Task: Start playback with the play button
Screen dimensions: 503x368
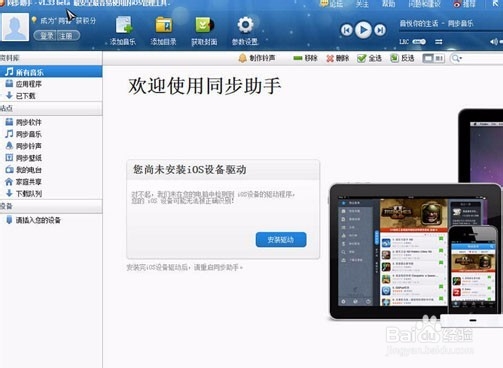Action: click(363, 30)
